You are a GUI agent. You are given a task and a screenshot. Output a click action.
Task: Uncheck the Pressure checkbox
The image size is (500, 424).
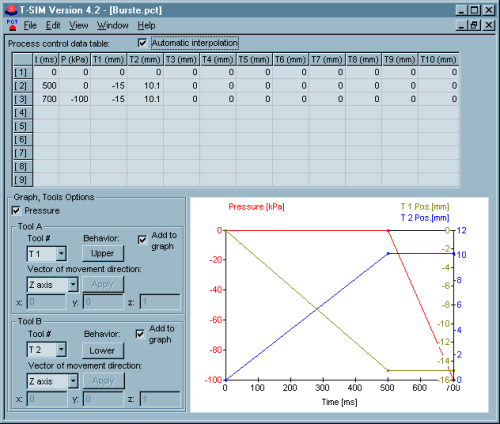[x=16, y=211]
